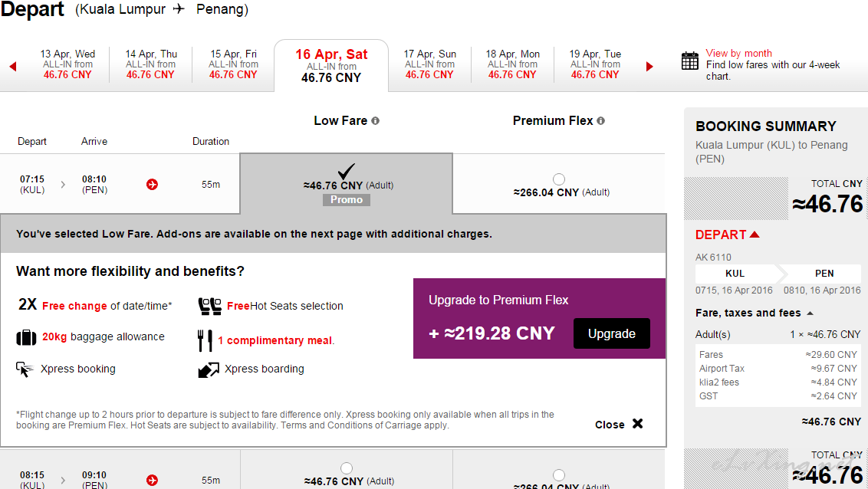868x489 pixels.
Task: Click the AirAsia logo on 07:15 flight
Action: coord(153,184)
